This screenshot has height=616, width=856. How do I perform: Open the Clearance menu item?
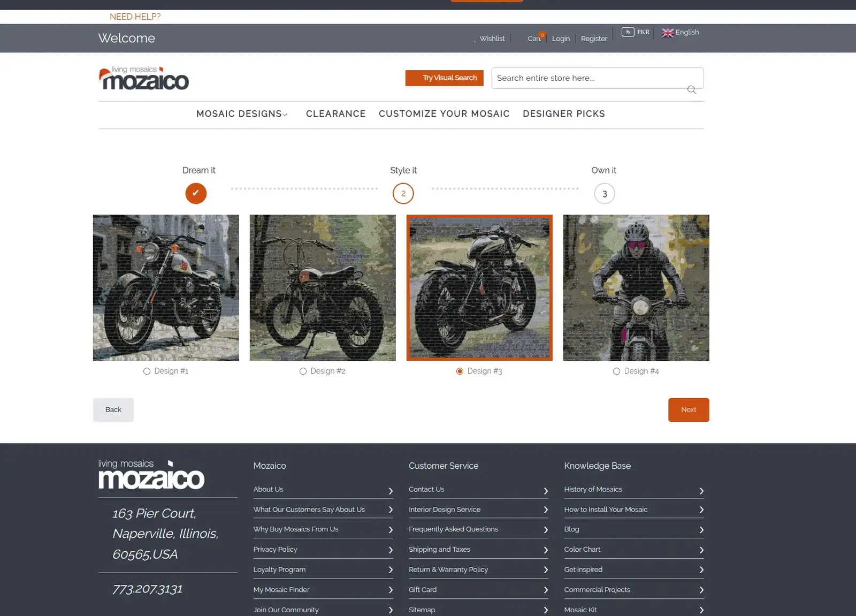click(x=335, y=114)
